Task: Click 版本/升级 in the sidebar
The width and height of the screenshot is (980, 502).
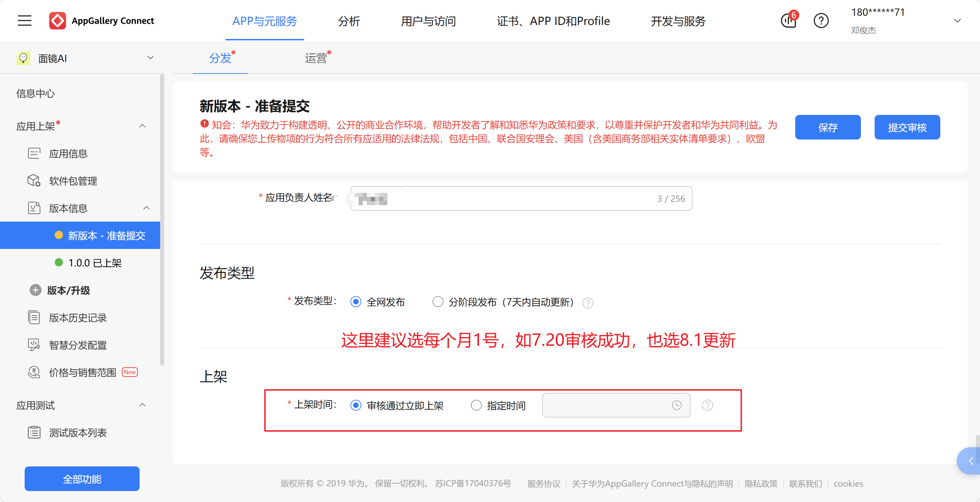Action: [68, 291]
